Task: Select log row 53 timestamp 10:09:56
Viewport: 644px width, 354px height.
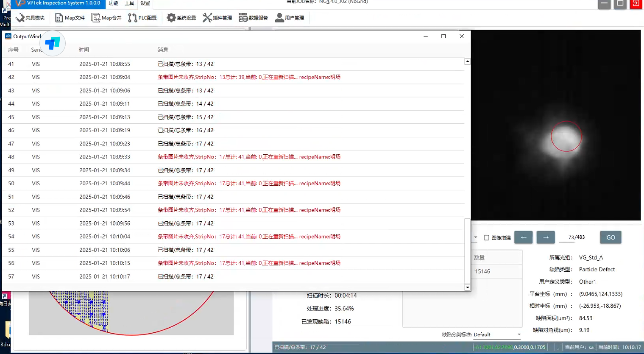Action: click(105, 223)
